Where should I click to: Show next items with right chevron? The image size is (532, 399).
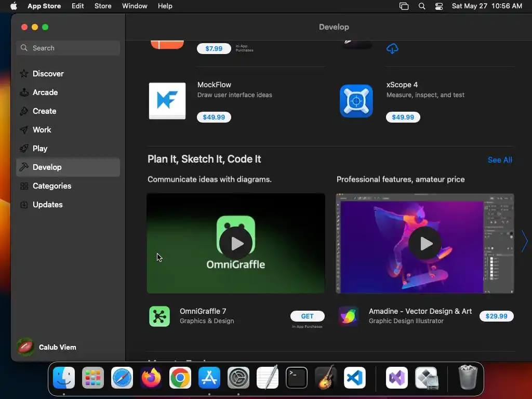(525, 241)
